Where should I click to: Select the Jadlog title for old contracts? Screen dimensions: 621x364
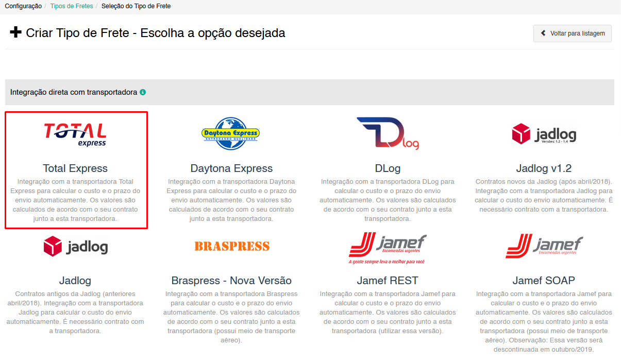pyautogui.click(x=75, y=281)
